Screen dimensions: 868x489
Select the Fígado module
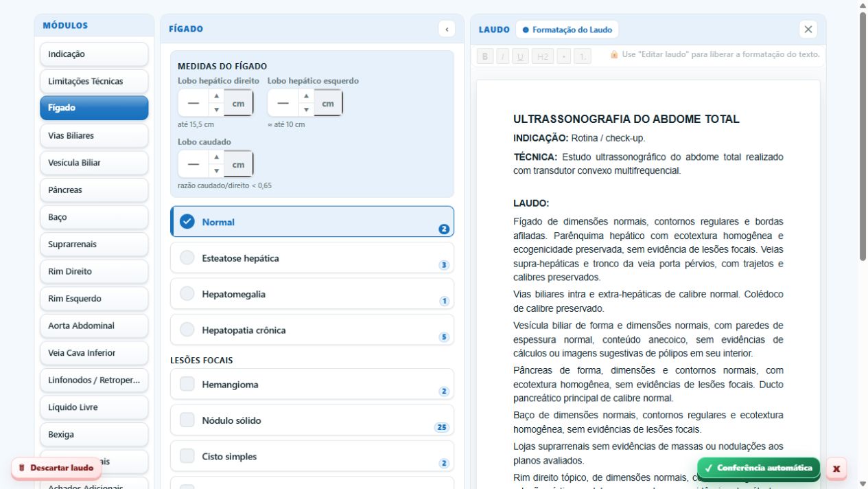pyautogui.click(x=94, y=108)
